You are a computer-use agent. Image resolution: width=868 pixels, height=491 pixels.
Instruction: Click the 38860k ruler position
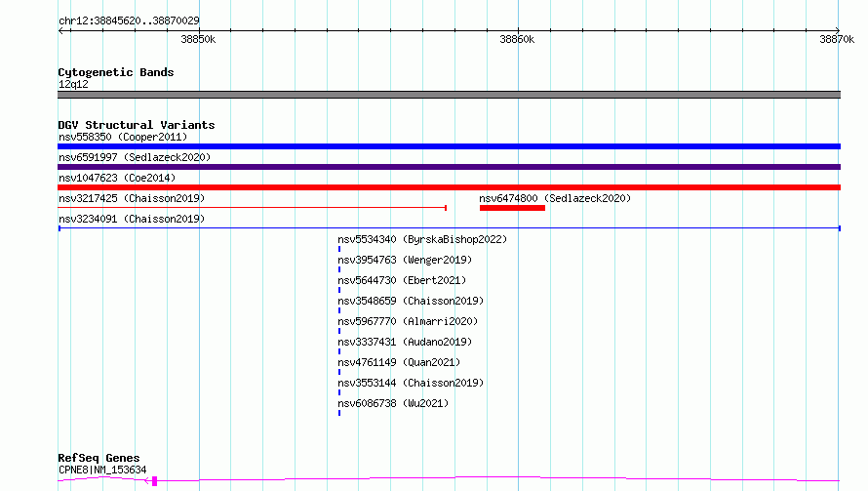pos(517,39)
